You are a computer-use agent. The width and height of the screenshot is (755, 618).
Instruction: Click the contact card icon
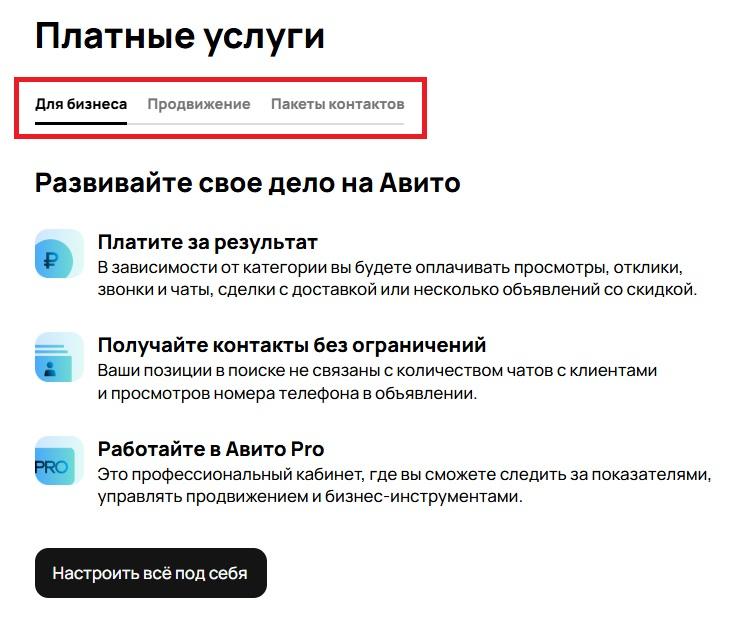(x=59, y=357)
